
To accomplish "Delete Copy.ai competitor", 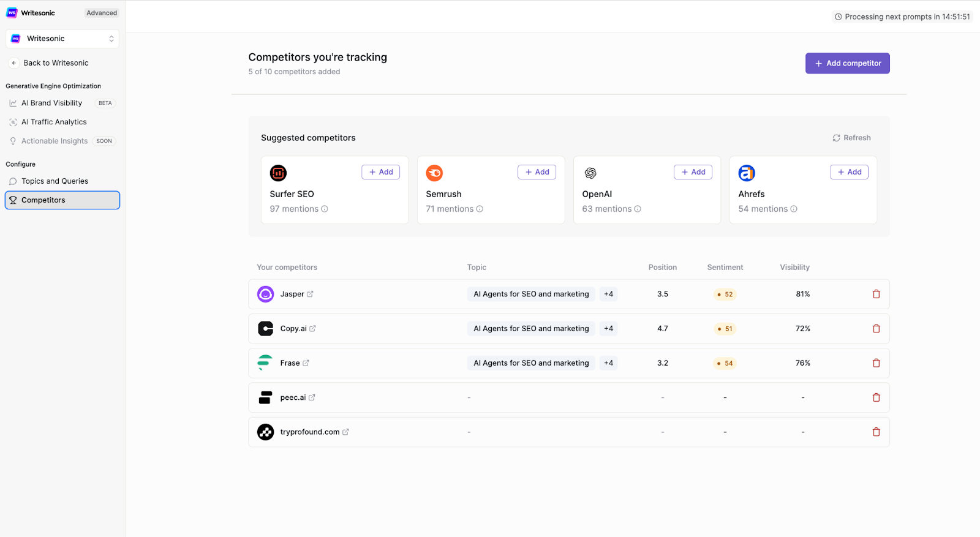I will (876, 328).
